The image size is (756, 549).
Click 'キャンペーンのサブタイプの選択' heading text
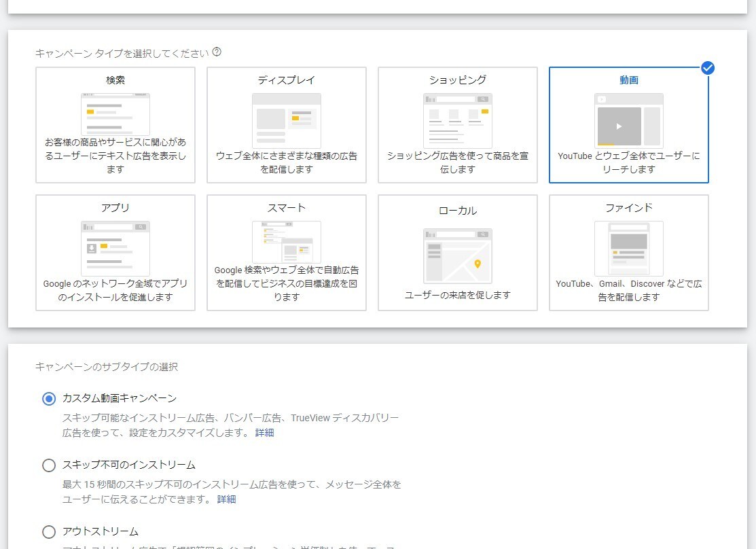[x=107, y=367]
